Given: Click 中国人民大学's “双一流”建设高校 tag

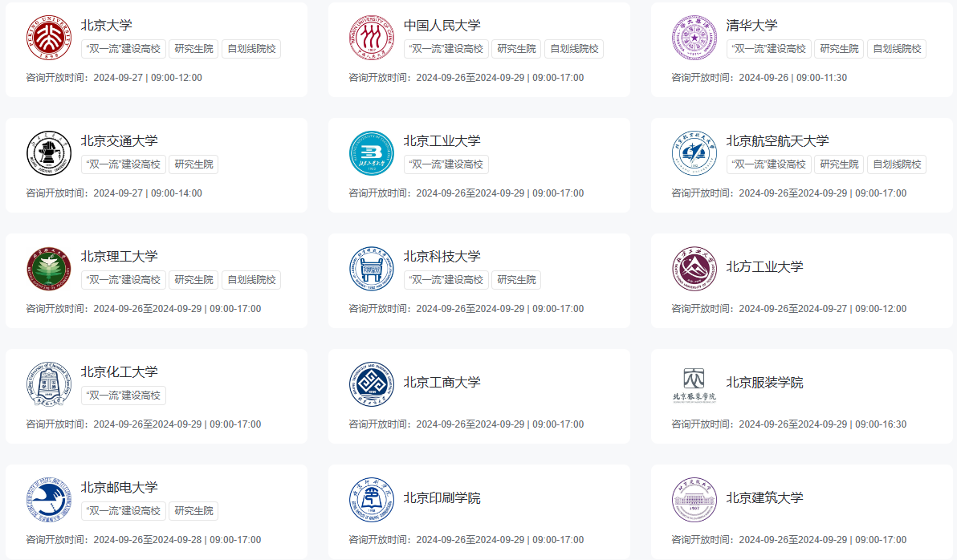Looking at the screenshot, I should tap(446, 49).
